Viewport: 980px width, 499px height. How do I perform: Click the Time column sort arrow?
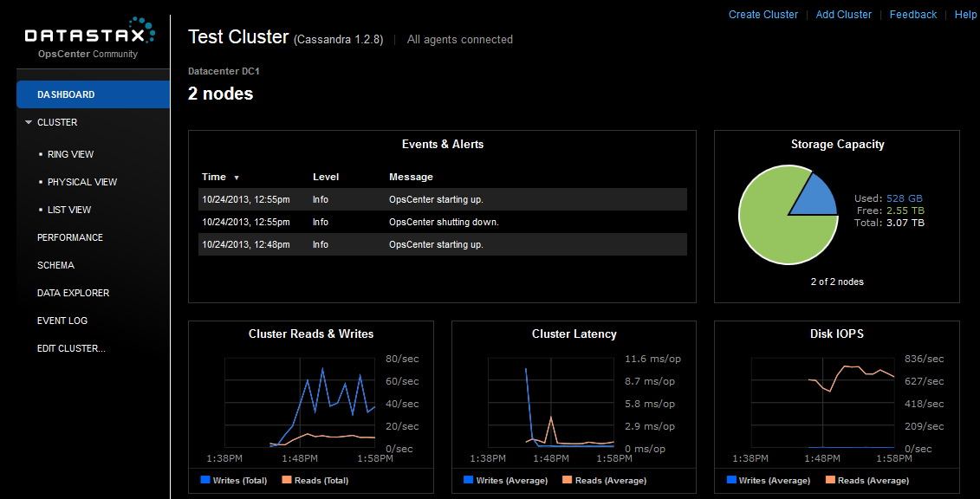coord(237,178)
